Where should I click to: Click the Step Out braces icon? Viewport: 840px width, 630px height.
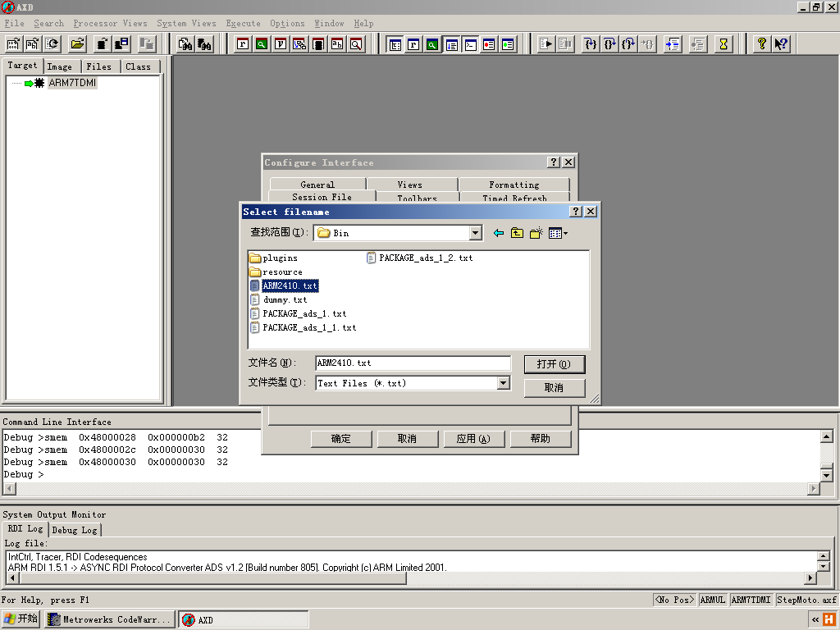(628, 44)
